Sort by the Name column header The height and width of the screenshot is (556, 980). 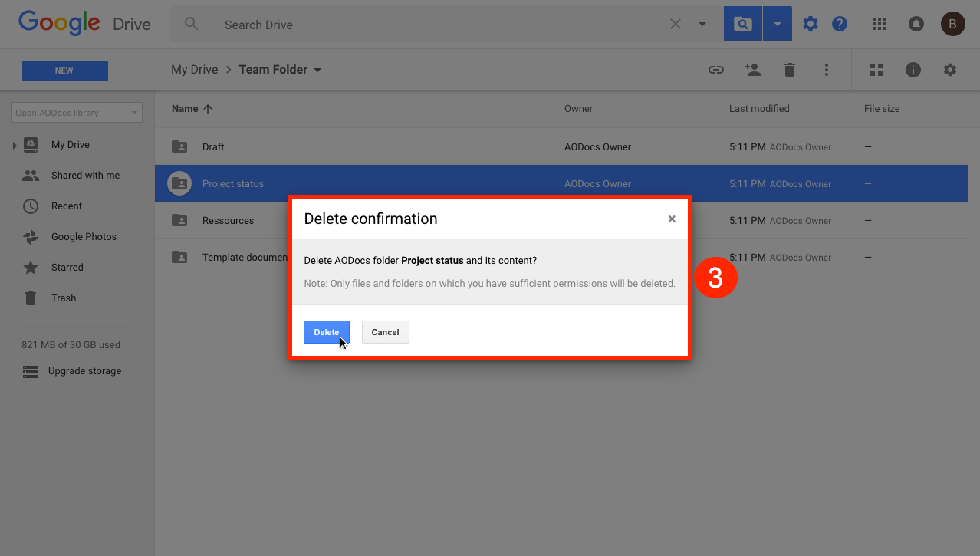coord(185,109)
